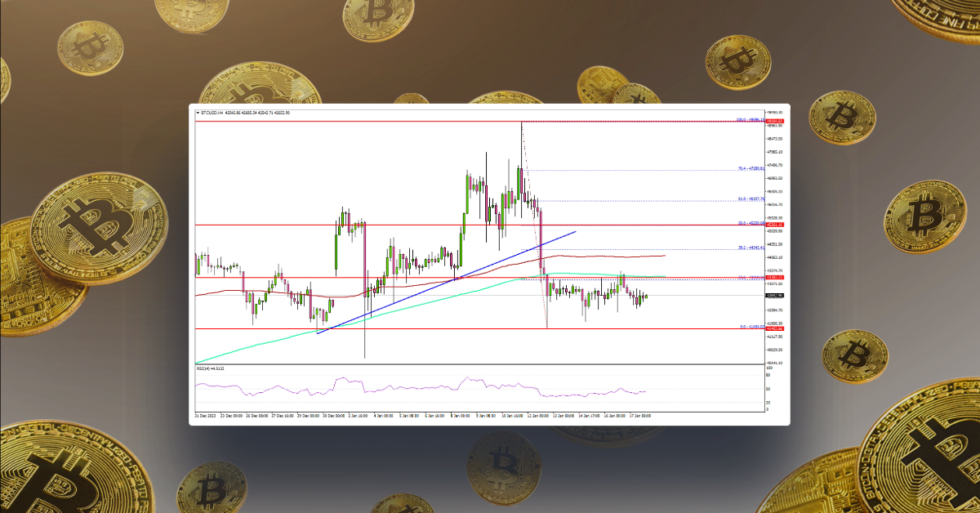The image size is (980, 513).
Task: Expand the dropdown triangle beside BTCUSD,H4 title
Action: (x=198, y=113)
